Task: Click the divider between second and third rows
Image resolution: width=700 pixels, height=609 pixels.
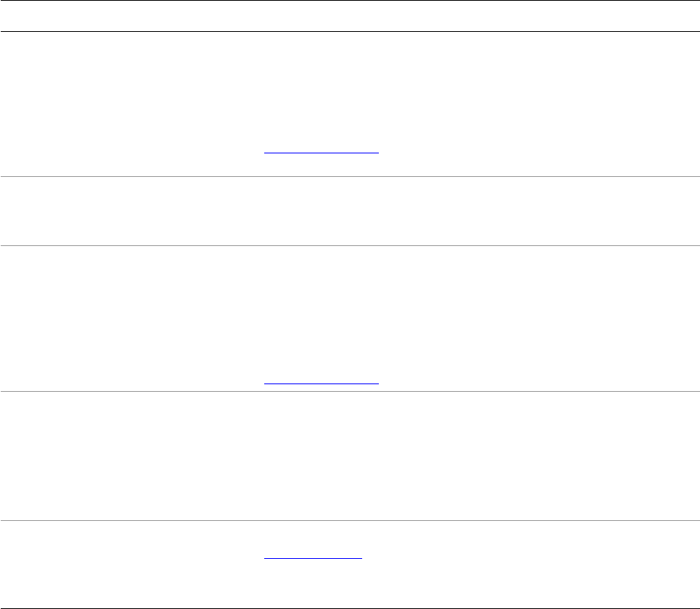Action: tap(349, 245)
